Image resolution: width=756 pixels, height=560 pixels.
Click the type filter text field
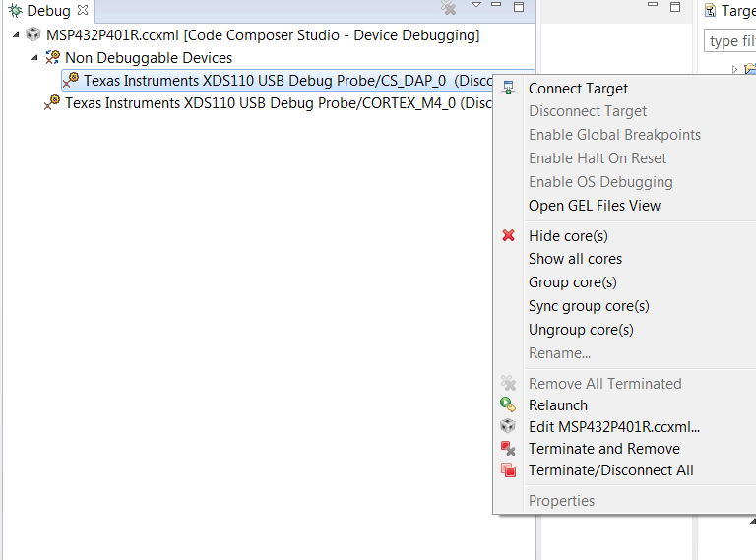pos(730,41)
